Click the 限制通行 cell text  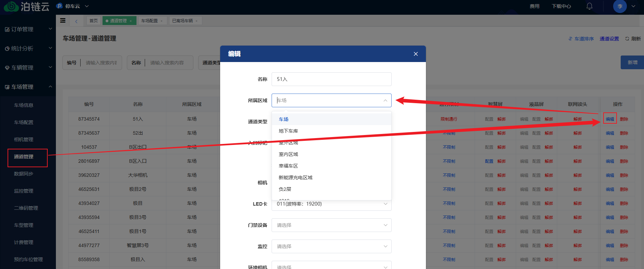pyautogui.click(x=449, y=119)
